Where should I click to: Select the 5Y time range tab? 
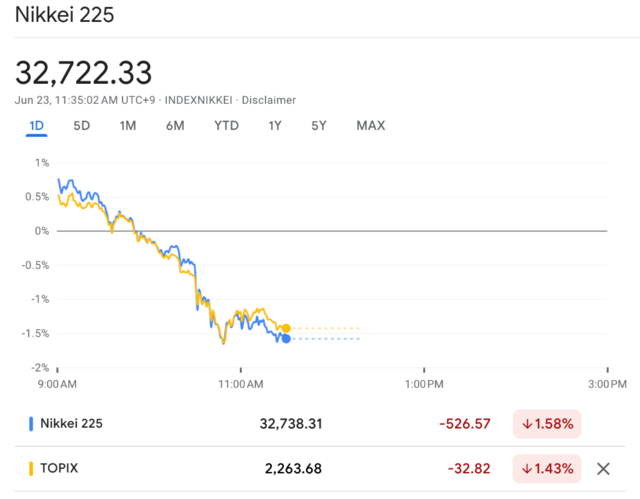click(319, 126)
